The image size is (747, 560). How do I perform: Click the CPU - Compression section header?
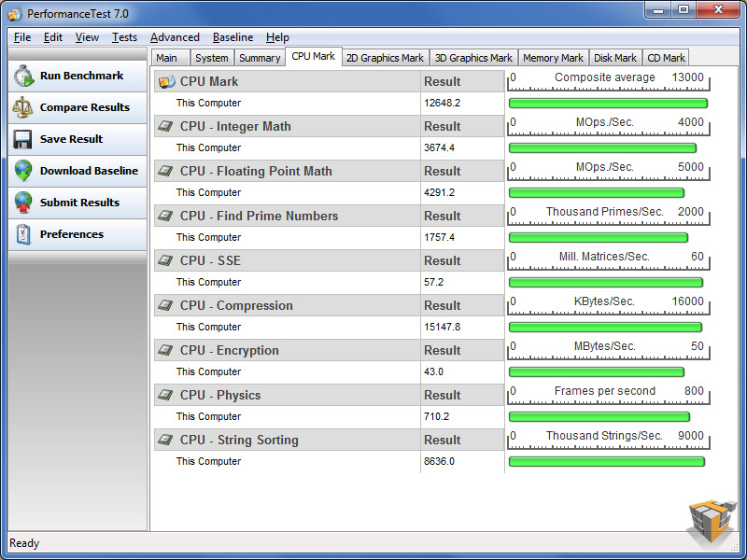(288, 305)
